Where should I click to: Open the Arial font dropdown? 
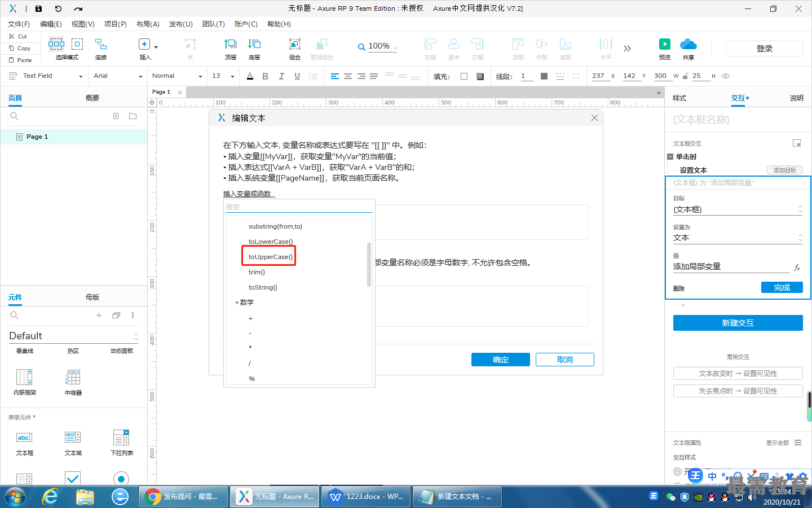click(117, 76)
